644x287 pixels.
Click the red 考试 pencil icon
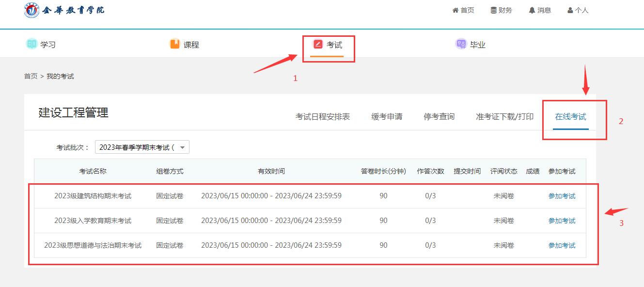pyautogui.click(x=318, y=44)
